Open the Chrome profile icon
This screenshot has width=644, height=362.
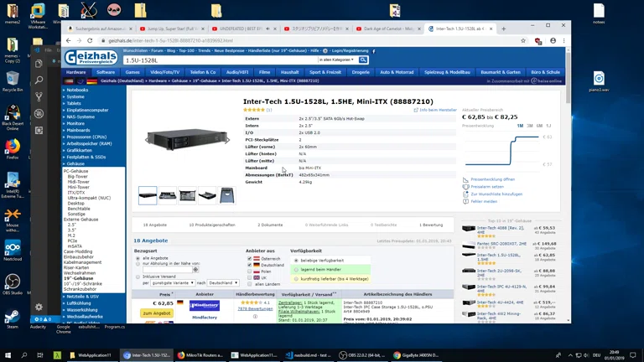pos(553,40)
